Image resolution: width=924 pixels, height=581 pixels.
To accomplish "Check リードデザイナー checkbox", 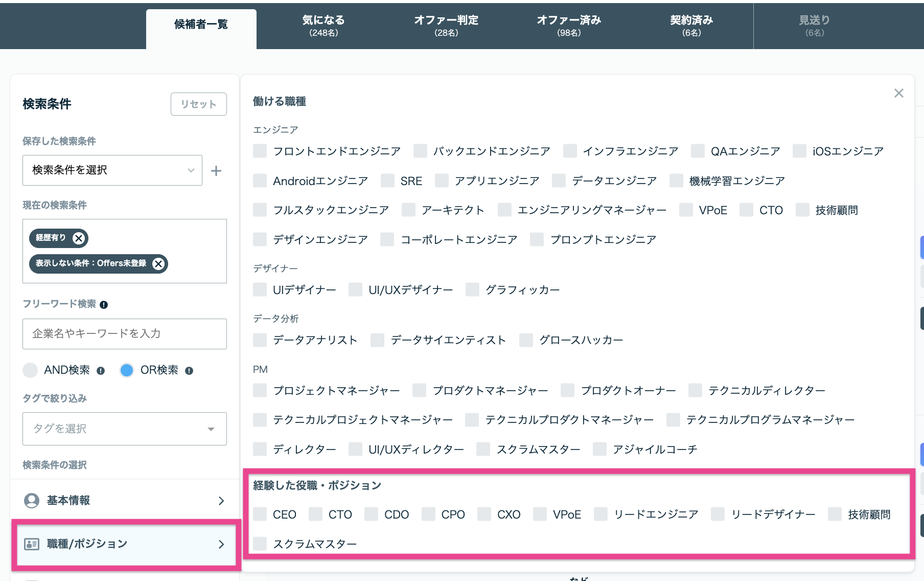I will [718, 514].
